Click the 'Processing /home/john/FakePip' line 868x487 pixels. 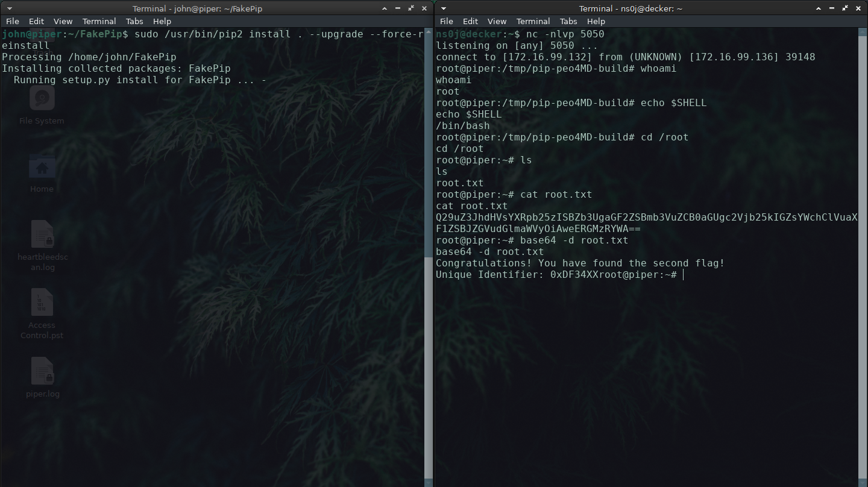89,57
